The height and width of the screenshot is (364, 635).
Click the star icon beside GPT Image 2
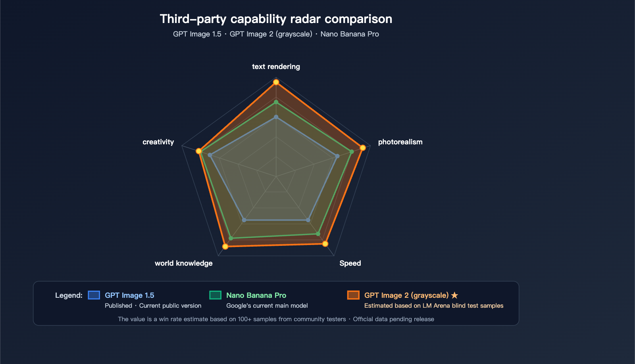coord(455,295)
